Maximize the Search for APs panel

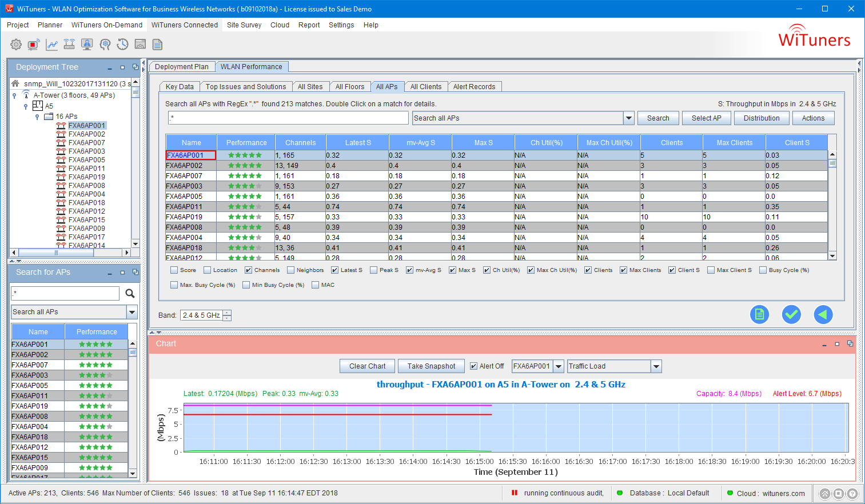(122, 273)
